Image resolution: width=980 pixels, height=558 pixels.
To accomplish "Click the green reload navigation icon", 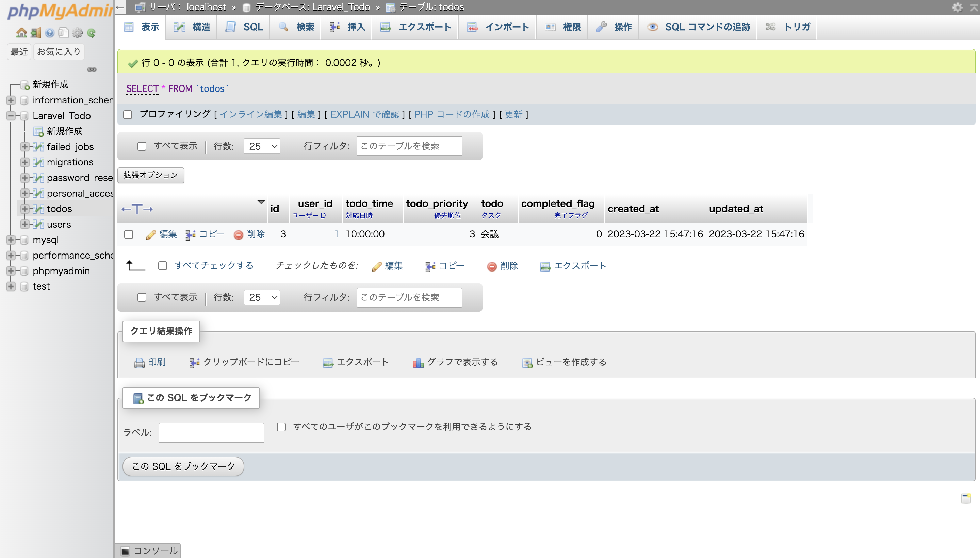I will [91, 33].
